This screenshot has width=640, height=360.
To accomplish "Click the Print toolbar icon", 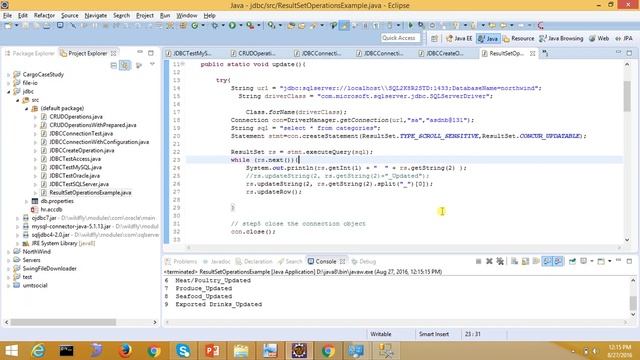I will (x=47, y=26).
